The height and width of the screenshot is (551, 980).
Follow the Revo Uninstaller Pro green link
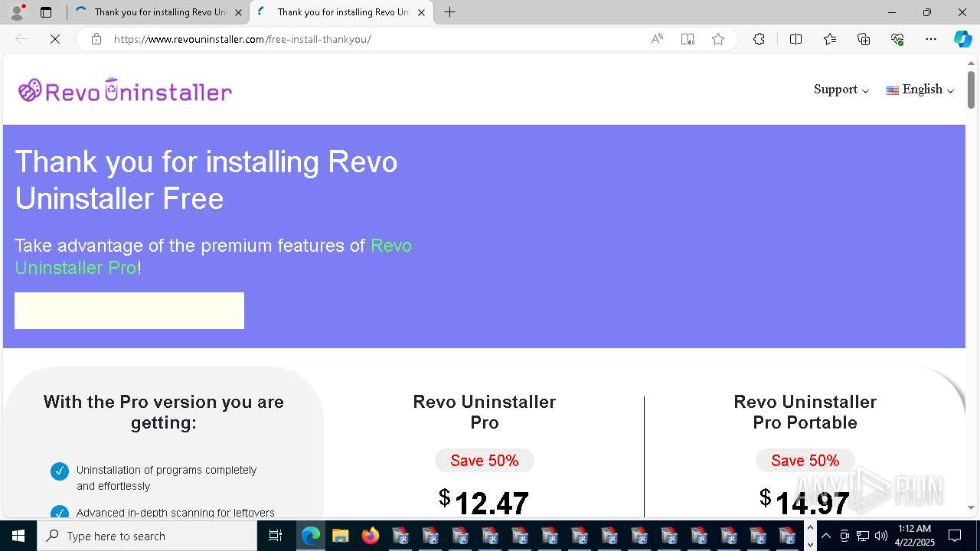tap(213, 256)
